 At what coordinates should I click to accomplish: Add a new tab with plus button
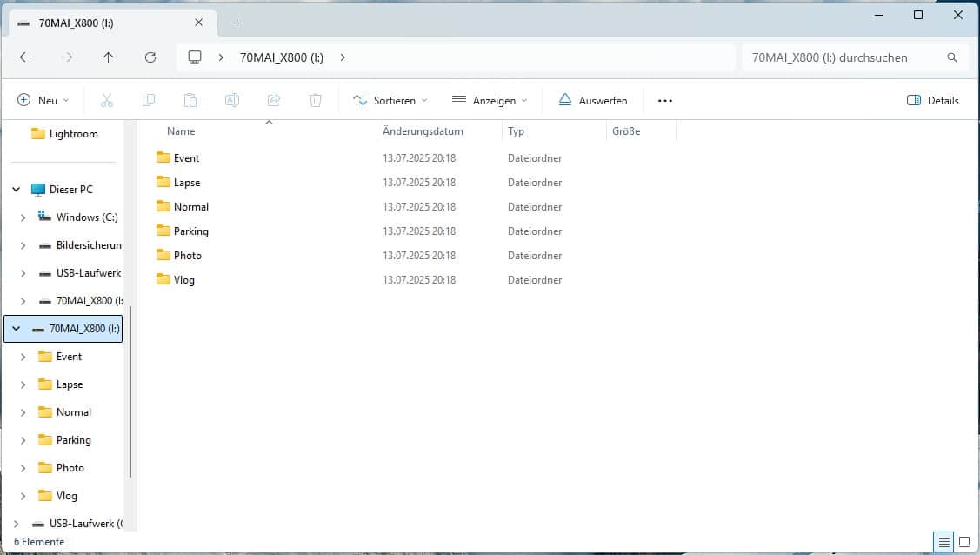[237, 23]
